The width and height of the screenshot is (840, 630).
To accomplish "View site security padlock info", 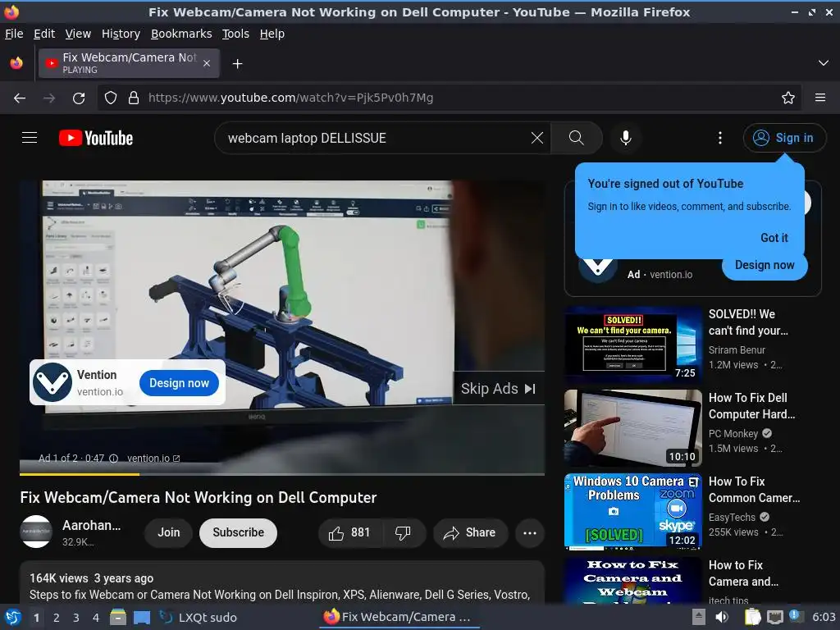I will (134, 98).
